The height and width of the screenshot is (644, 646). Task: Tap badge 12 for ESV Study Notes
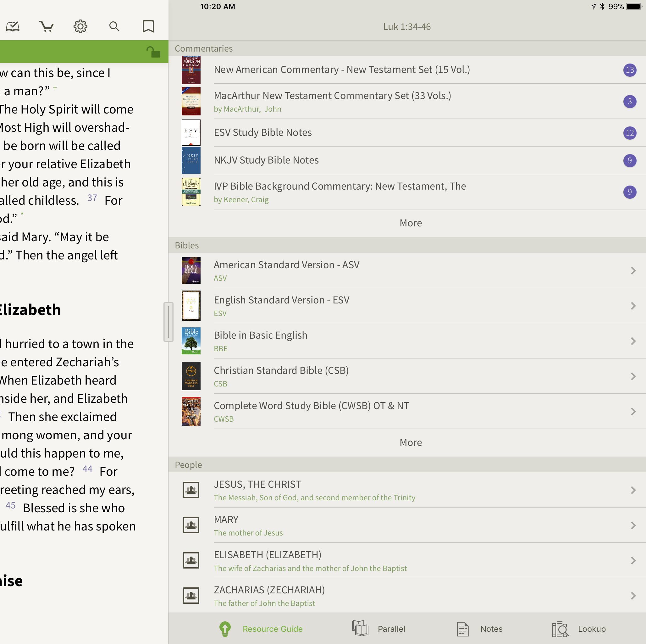pos(630,133)
